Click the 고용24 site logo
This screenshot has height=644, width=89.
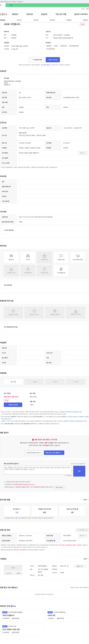[4, 14]
